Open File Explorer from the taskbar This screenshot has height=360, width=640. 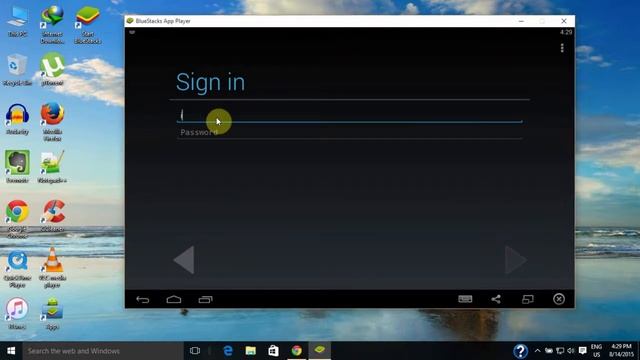point(251,351)
